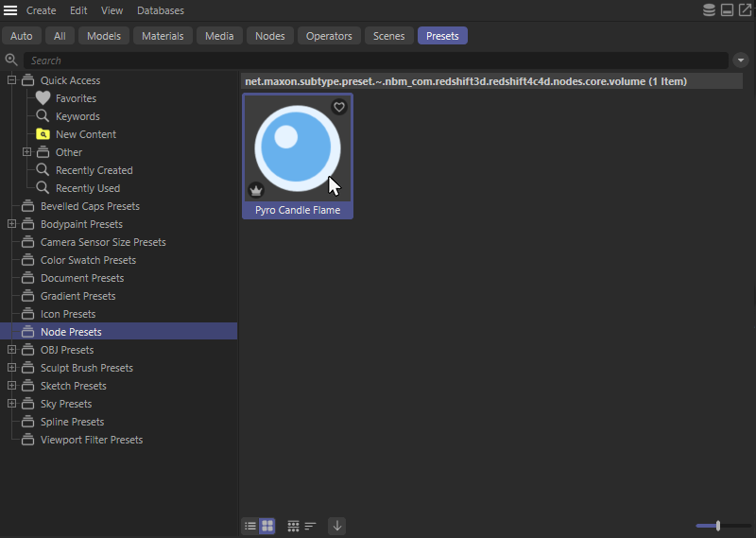Open the Databases menu

[161, 10]
